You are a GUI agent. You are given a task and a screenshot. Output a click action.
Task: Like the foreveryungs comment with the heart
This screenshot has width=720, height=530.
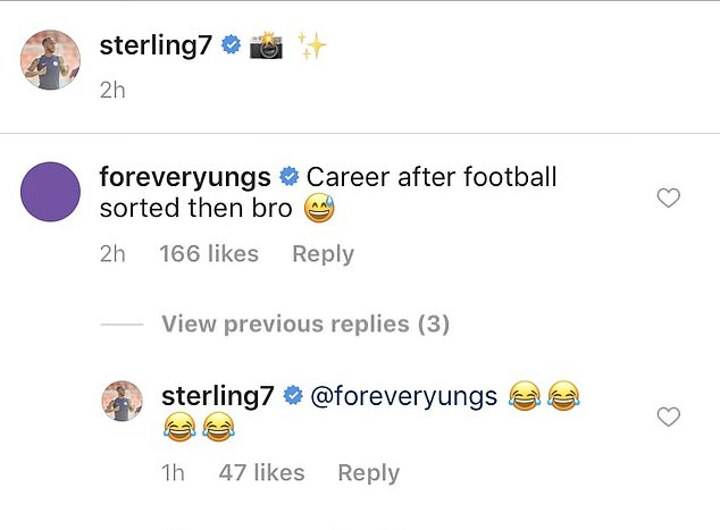click(668, 199)
